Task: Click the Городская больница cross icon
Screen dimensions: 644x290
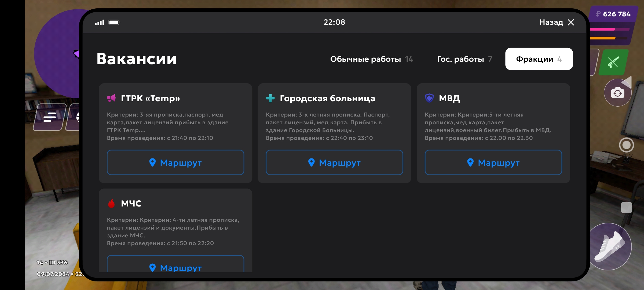Action: (x=270, y=98)
